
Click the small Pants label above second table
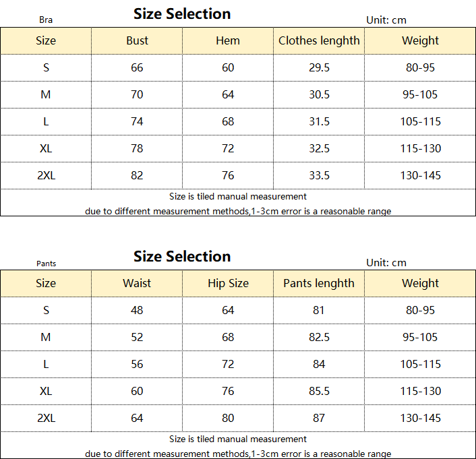pos(47,264)
